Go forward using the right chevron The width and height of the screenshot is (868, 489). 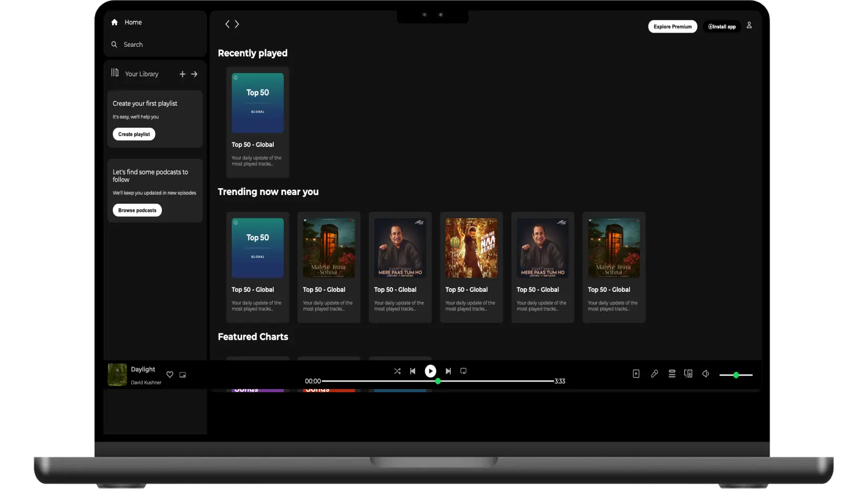[x=237, y=24]
